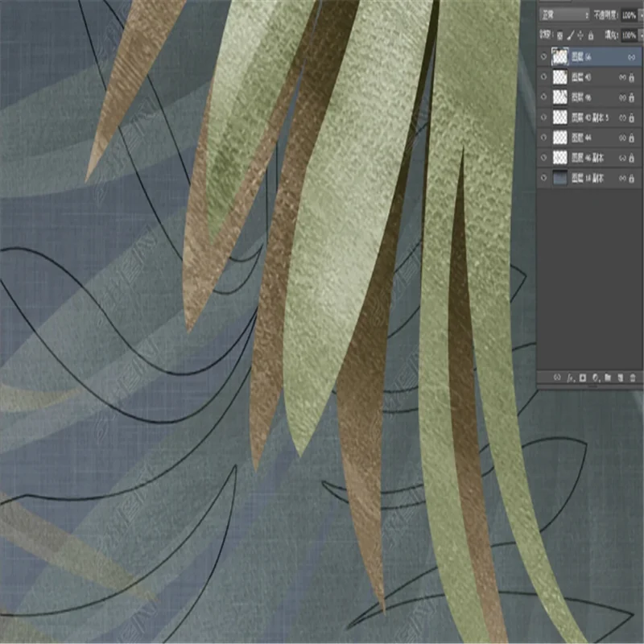Lock position move-arrows icon
Viewport: 644px width, 644px height.
coord(580,35)
